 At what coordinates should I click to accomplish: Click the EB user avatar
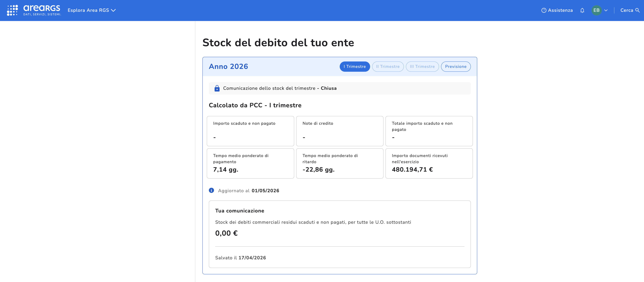[x=597, y=10]
